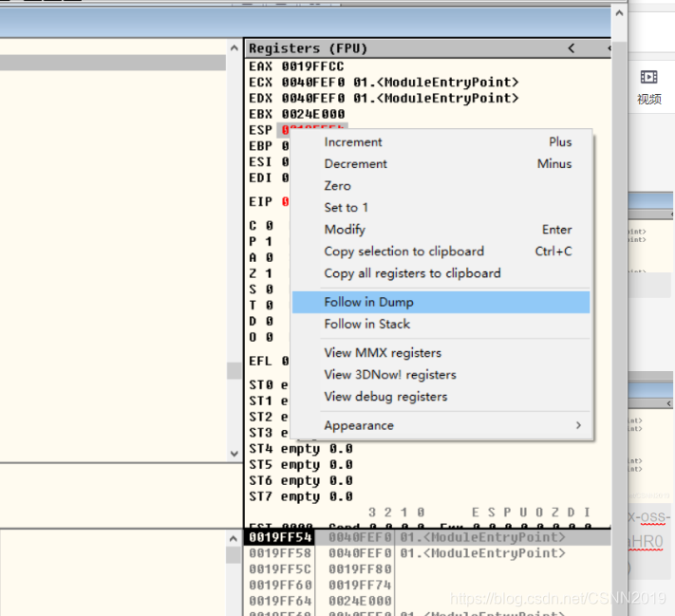Click stack value 0019FF74
The height and width of the screenshot is (616, 675).
pyautogui.click(x=360, y=585)
